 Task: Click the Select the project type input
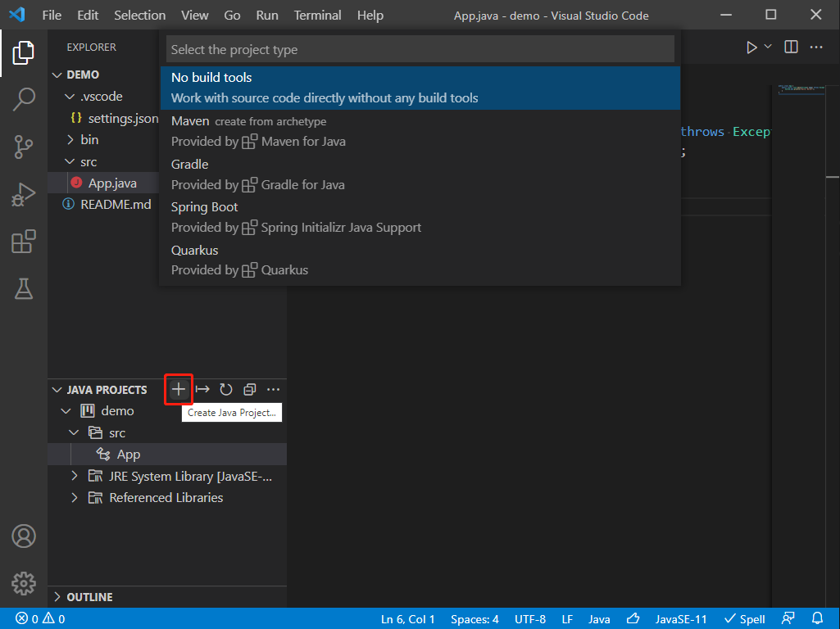tap(420, 50)
